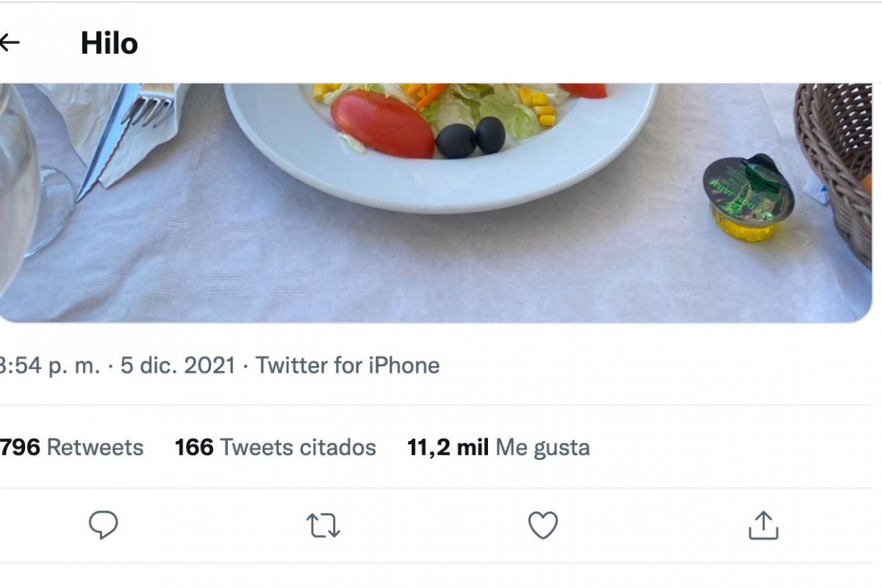Click the black olives in the photo
Viewport: 882px width, 588px height.
pos(472,137)
